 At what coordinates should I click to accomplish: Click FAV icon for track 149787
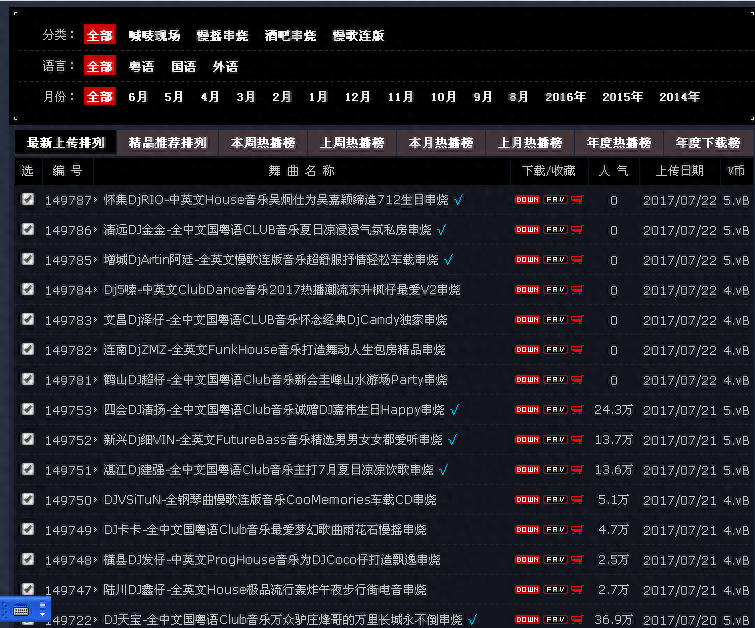click(x=555, y=199)
